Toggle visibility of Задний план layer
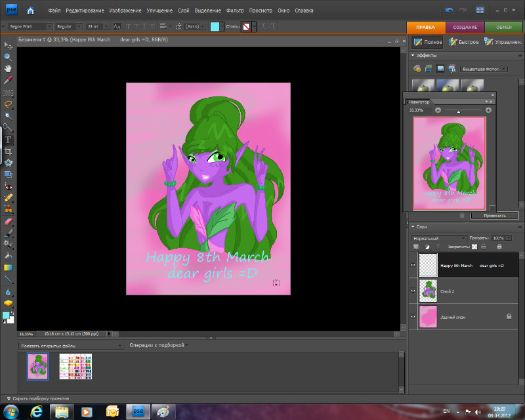Viewport: 525px width, 420px height. point(413,316)
